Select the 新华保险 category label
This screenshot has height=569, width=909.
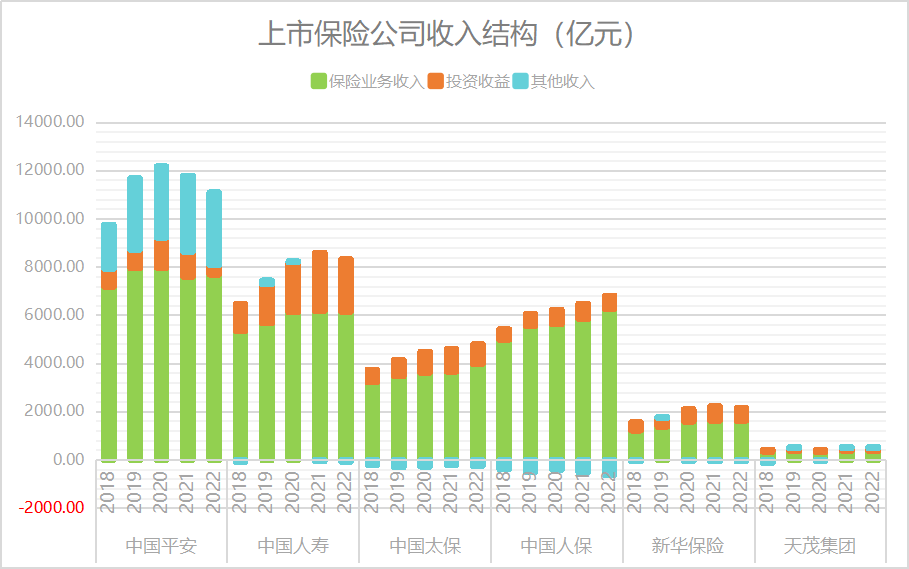(x=688, y=546)
